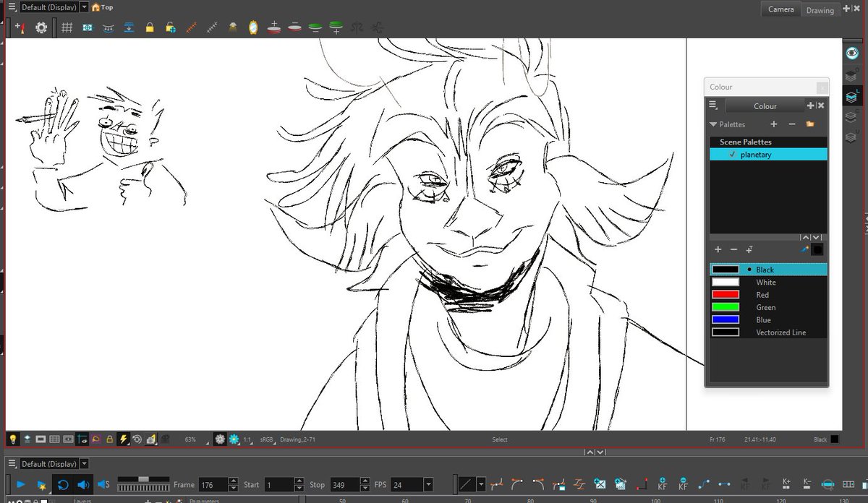Open the sRGB colour space dropdown
868x503 pixels.
pyautogui.click(x=266, y=439)
